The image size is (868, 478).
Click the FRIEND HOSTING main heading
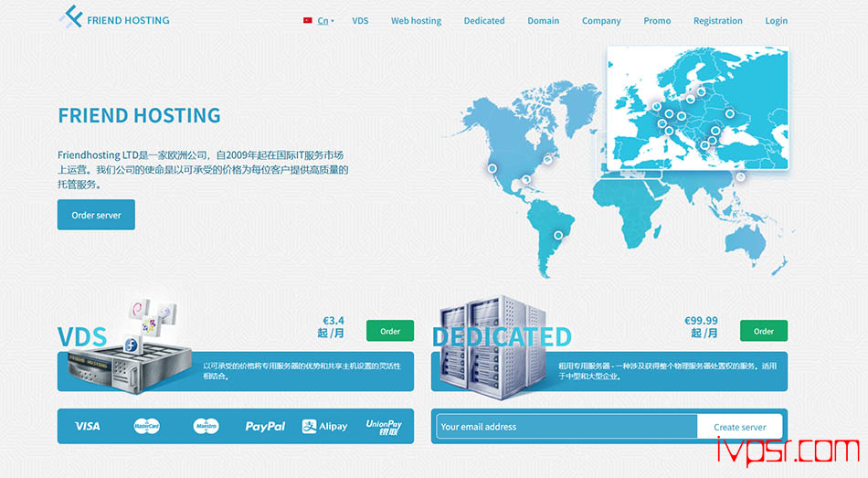coord(139,115)
